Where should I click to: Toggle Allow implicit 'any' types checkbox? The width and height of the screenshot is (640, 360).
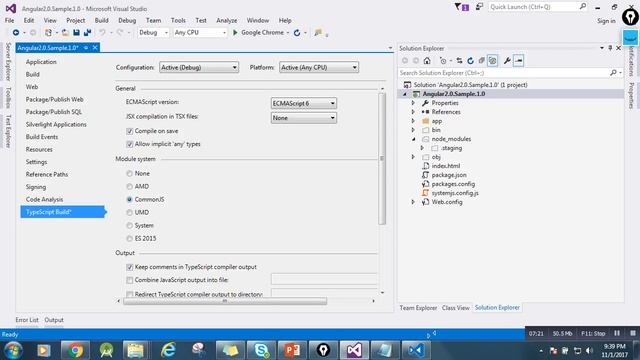(130, 144)
